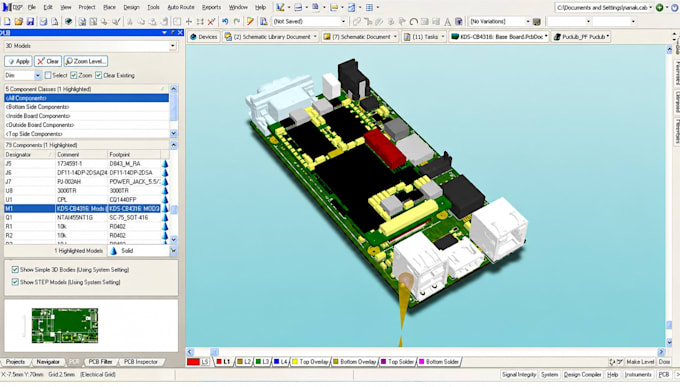Click the utilities pencil-ruler icon in menu bar
Screen dimensions: 680x387
[x=280, y=7]
